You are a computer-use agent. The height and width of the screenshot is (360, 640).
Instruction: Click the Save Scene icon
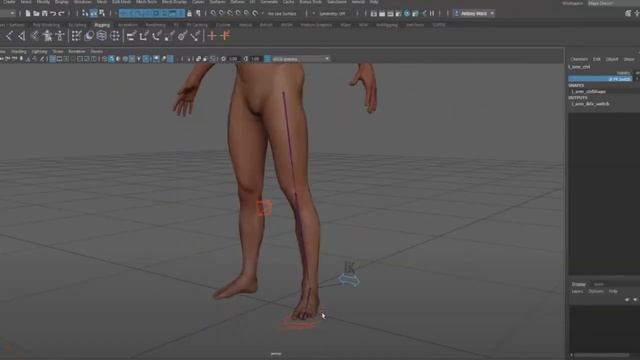pos(44,13)
